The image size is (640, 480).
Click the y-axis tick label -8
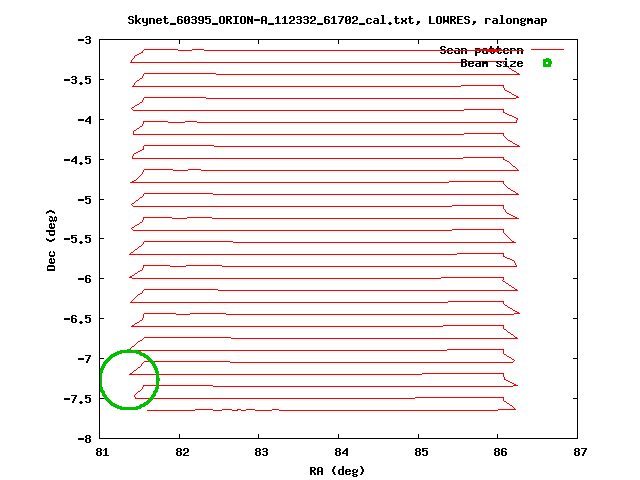coord(84,439)
